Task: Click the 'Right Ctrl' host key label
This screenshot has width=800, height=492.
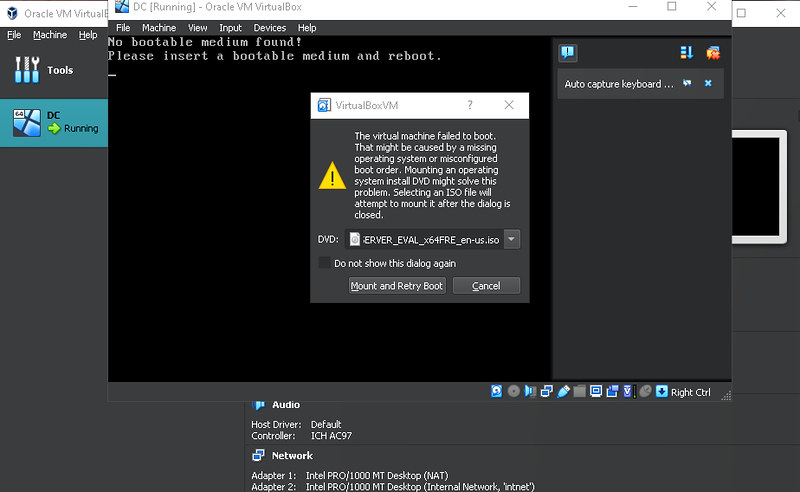Action: pos(690,392)
